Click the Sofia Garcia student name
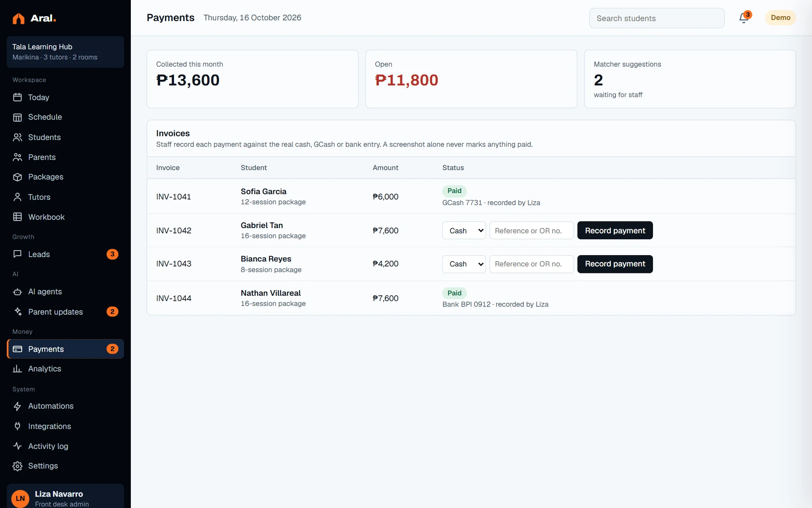 point(263,191)
